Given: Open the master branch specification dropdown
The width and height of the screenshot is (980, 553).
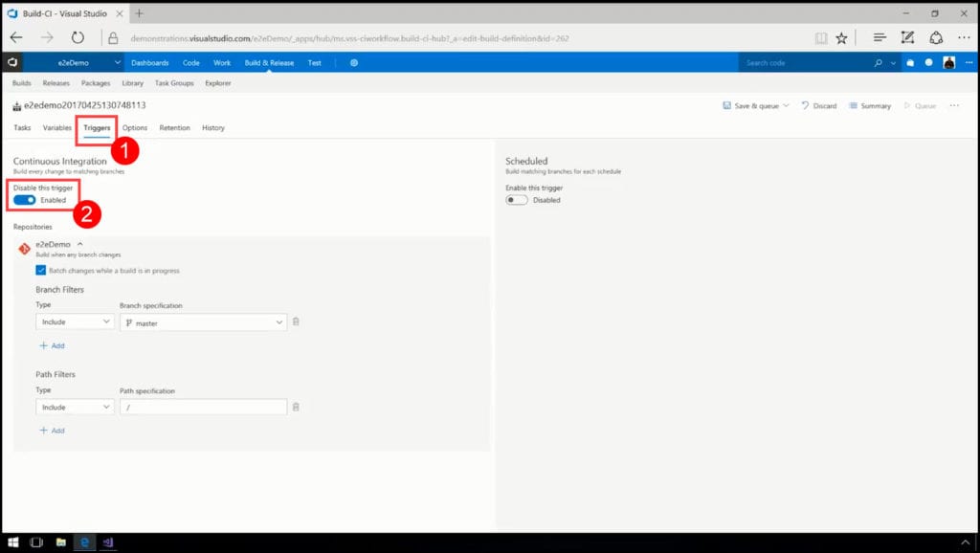Looking at the screenshot, I should pos(203,322).
